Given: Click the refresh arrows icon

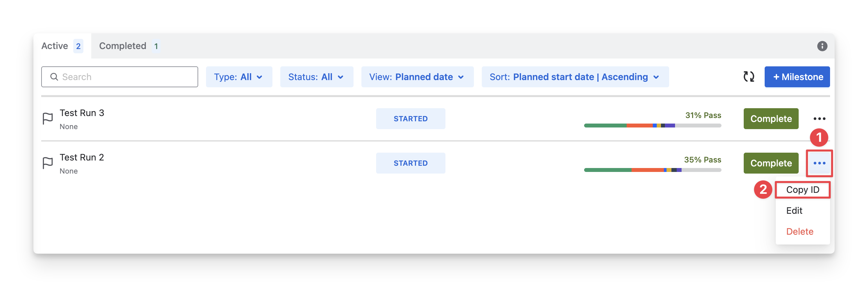Looking at the screenshot, I should 748,77.
